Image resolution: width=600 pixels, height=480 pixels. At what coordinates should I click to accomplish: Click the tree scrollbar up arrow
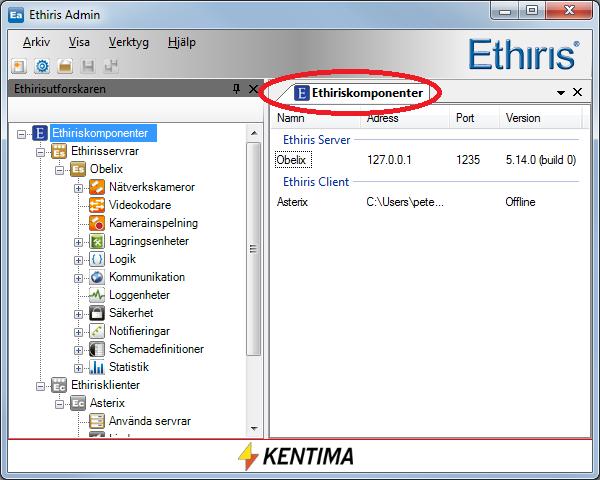pyautogui.click(x=254, y=133)
